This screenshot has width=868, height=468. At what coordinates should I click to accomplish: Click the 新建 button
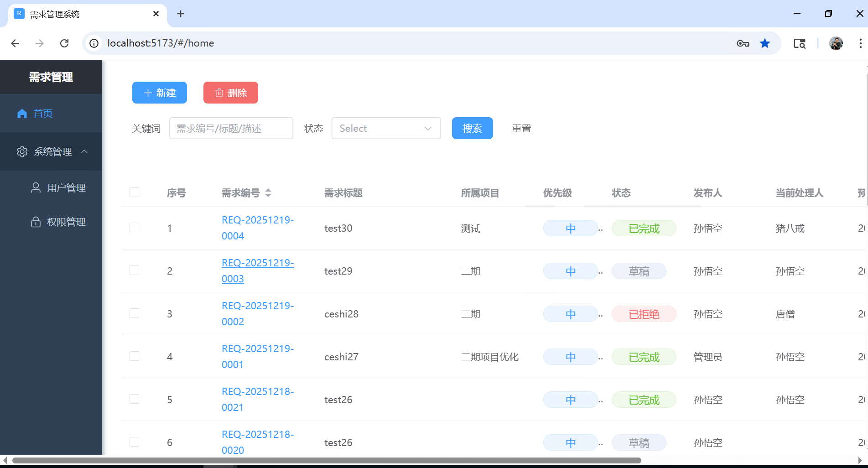tap(160, 93)
